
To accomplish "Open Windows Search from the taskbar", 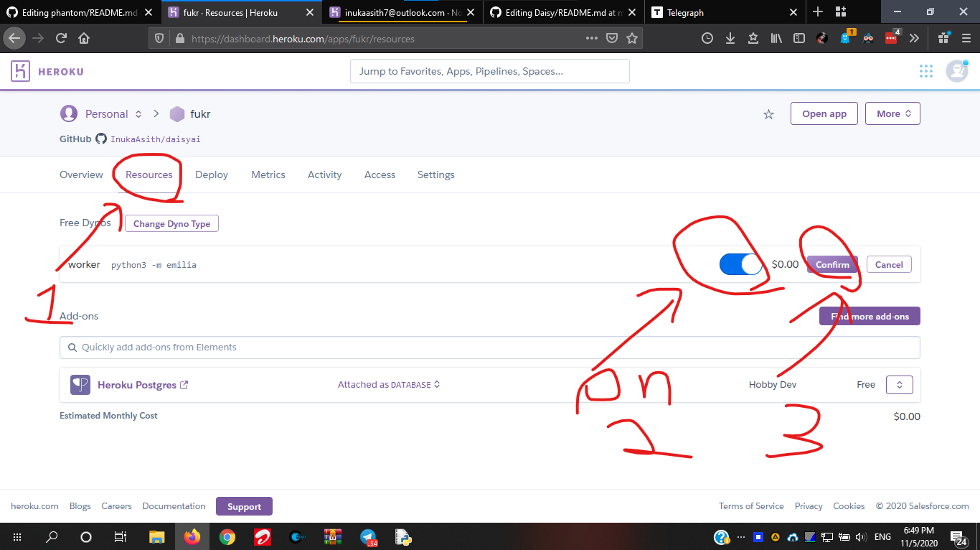I will 52,536.
